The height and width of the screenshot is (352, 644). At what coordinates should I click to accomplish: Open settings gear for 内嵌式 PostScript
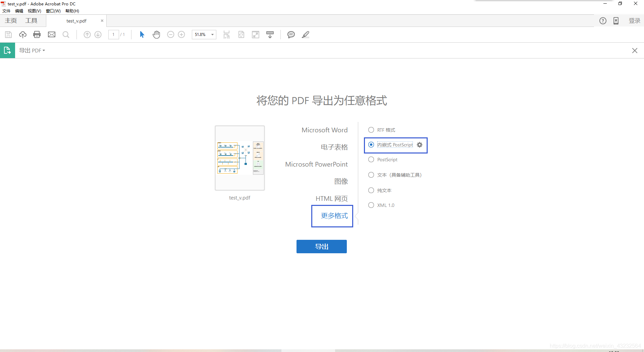(x=420, y=145)
